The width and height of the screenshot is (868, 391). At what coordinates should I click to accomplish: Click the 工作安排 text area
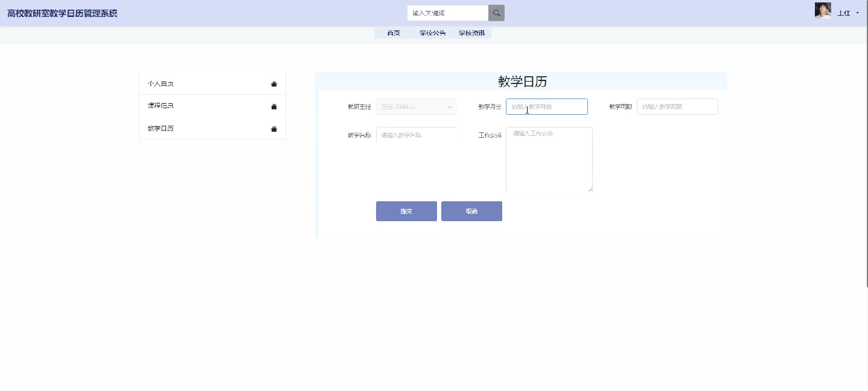[x=549, y=159]
